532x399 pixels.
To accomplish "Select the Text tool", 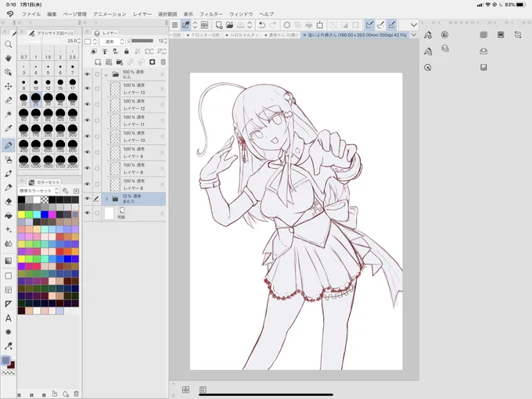I will click(x=9, y=318).
